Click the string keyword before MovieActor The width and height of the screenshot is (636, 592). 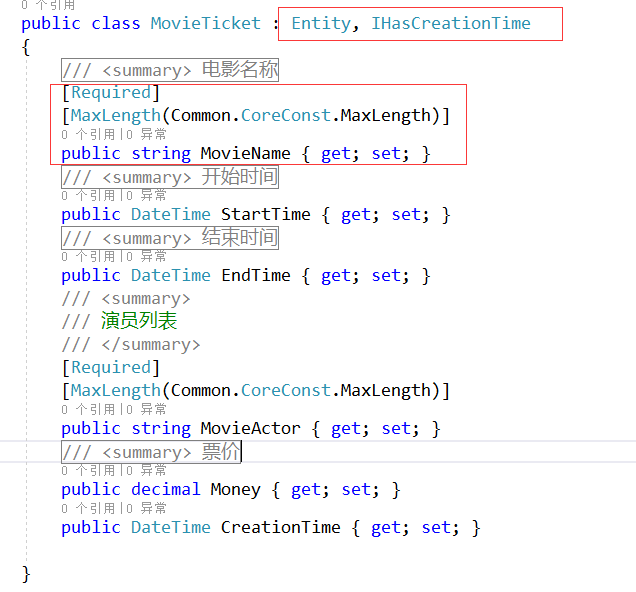click(x=161, y=429)
